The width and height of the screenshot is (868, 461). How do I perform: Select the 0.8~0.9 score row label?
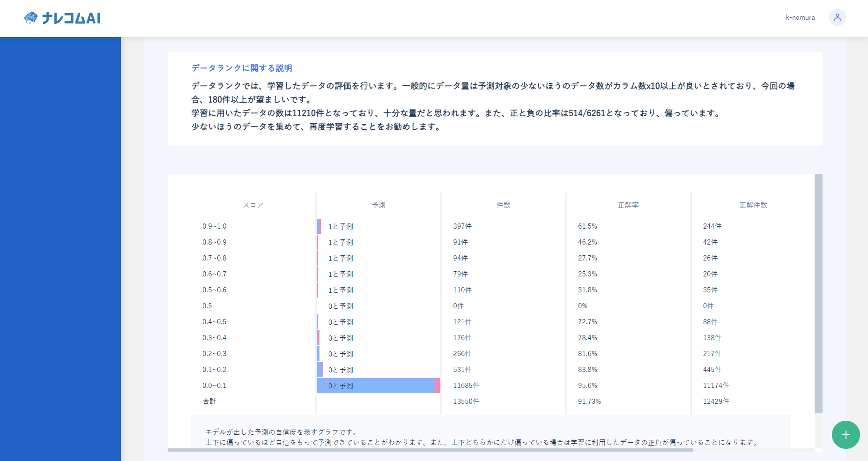tap(215, 242)
